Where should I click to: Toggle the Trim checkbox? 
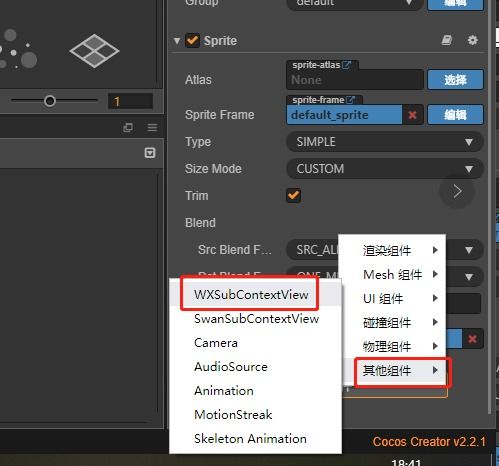coord(293,195)
